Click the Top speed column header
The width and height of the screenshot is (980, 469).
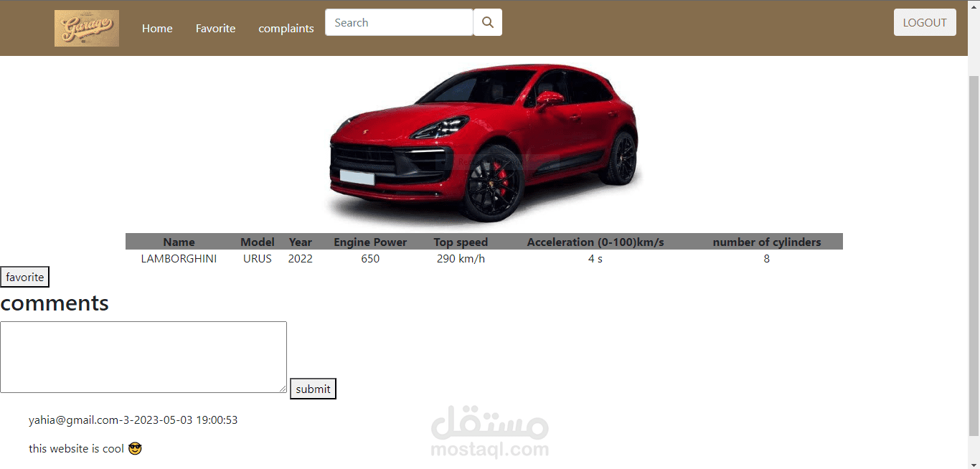coord(461,242)
